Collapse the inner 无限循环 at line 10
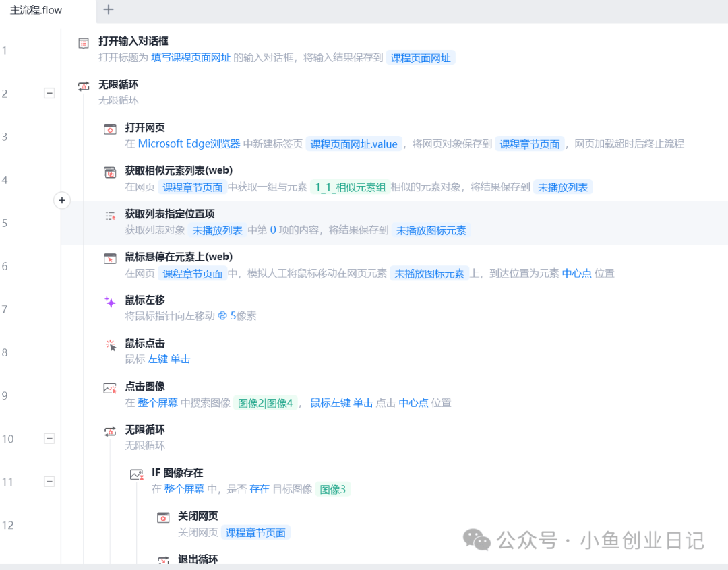The image size is (728, 570). (x=49, y=439)
